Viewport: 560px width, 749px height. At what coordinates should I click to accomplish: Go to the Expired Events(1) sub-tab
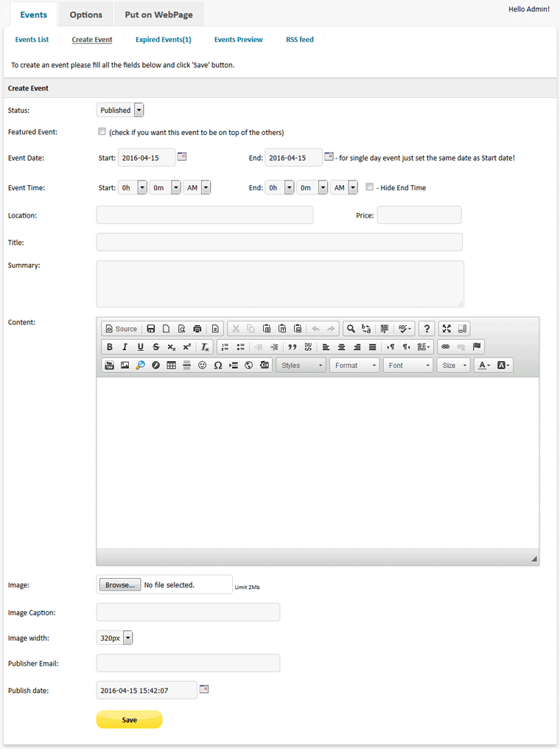[x=163, y=40]
